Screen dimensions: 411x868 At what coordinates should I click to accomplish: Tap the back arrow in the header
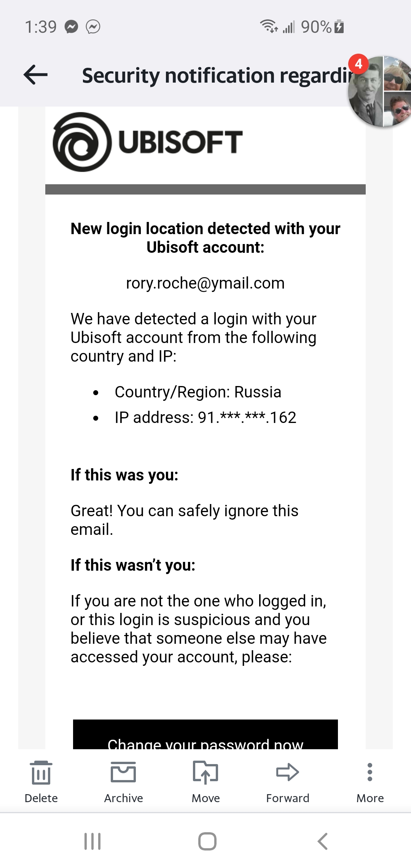pos(35,75)
